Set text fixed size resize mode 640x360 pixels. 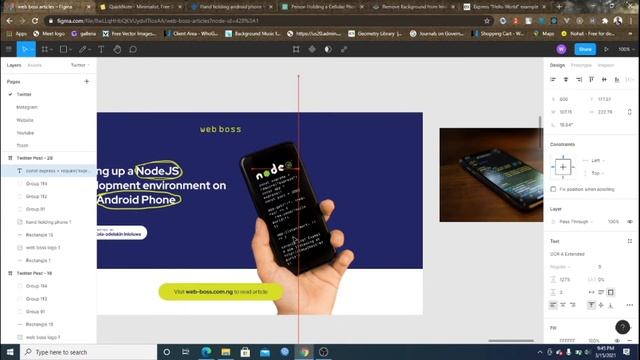611,292
